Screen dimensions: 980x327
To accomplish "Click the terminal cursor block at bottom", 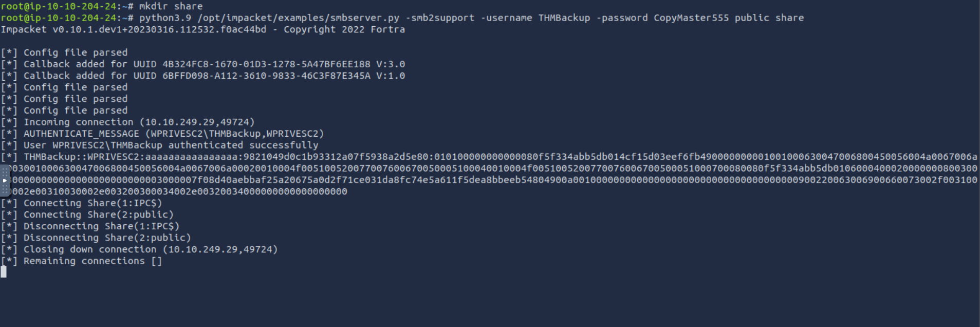I will coord(4,272).
